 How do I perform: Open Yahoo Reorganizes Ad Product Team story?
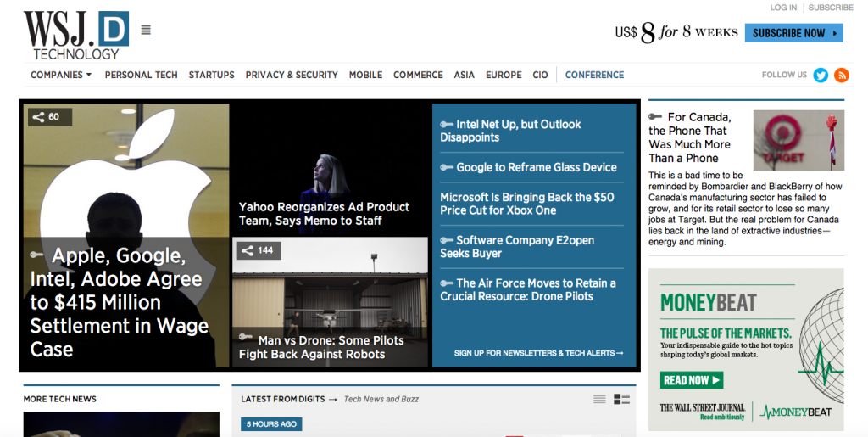pos(324,214)
